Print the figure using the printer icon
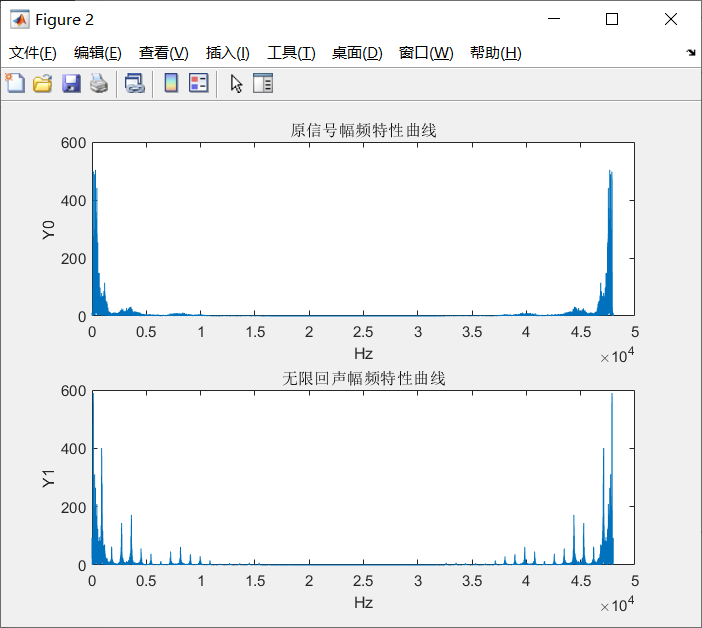Screen dimensions: 702x628 pyautogui.click(x=98, y=84)
